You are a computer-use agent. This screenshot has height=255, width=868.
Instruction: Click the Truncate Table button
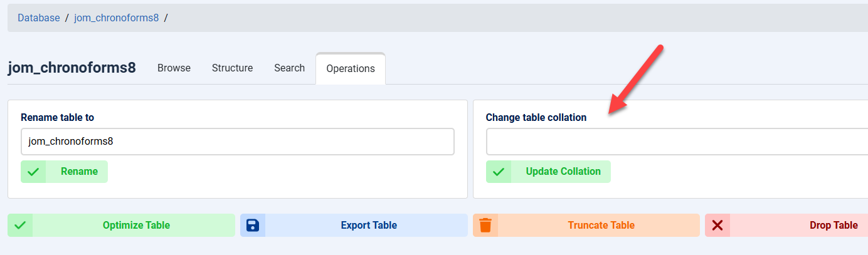pyautogui.click(x=586, y=226)
